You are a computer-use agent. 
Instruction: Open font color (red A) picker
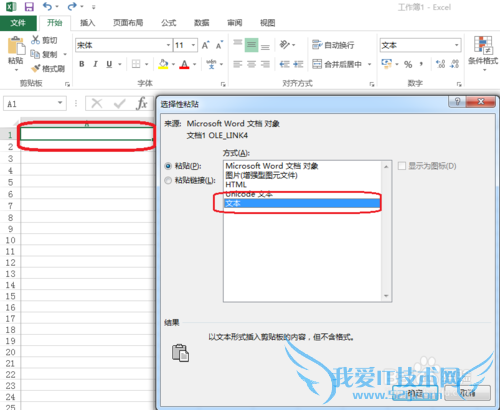click(184, 64)
